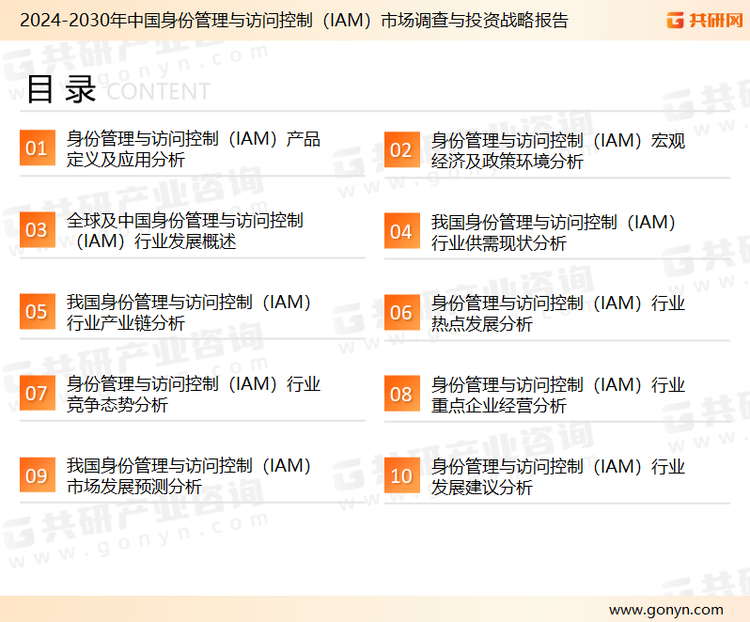Click the 共研网 logo in the header

tap(705, 20)
